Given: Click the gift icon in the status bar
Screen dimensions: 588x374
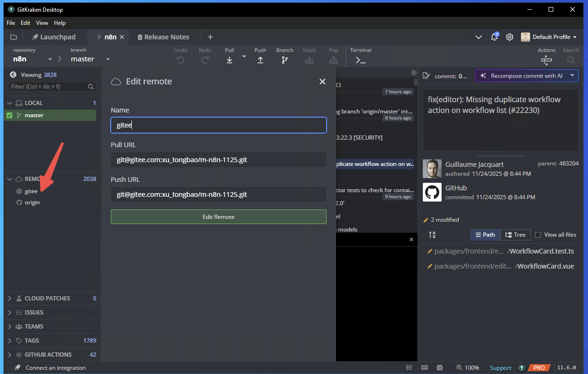Looking at the screenshot, I should pos(440,368).
